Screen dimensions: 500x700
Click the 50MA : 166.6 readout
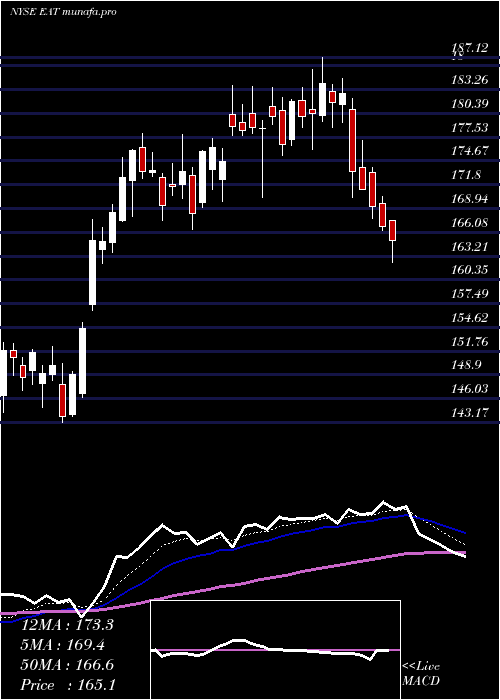pos(67,665)
